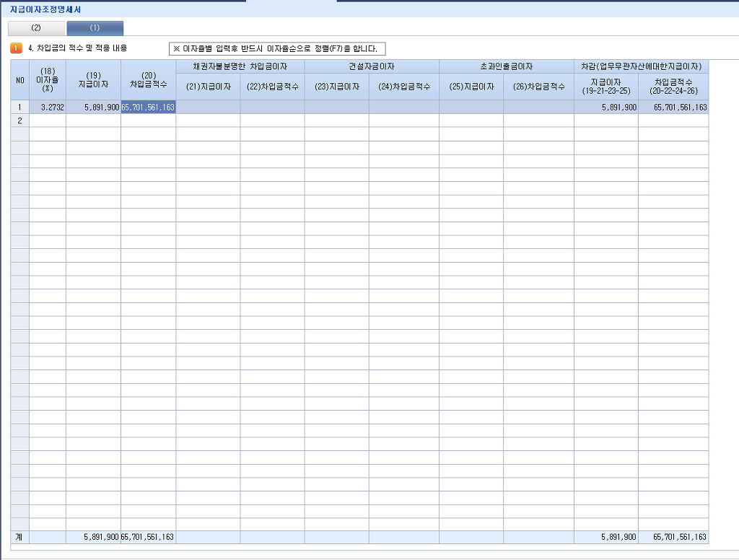Click the (19) 지급이자 column header
Image resolution: width=739 pixels, height=560 pixels.
(x=93, y=79)
